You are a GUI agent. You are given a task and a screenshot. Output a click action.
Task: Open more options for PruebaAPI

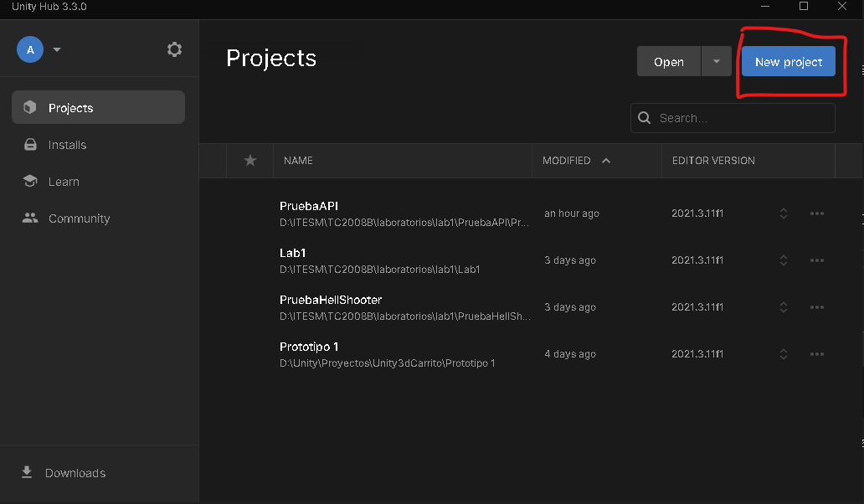click(x=817, y=213)
